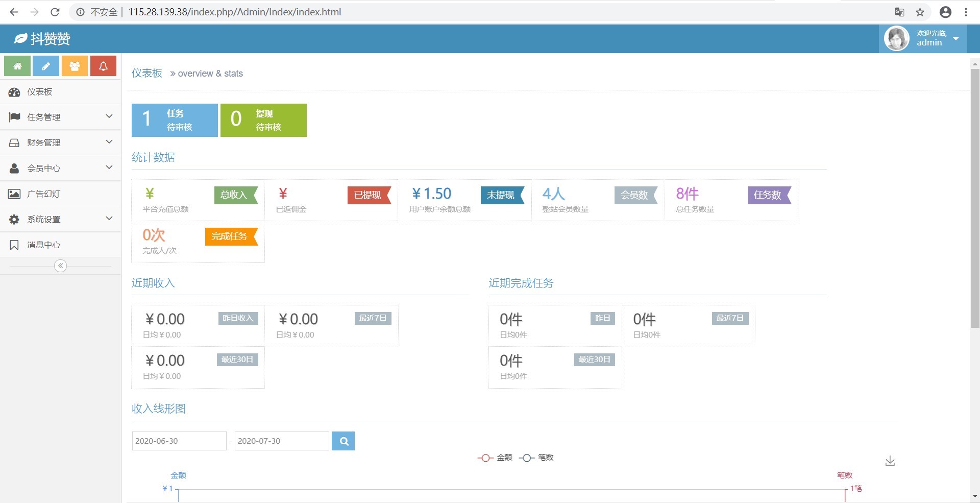Reload the page with refresh icon
This screenshot has width=980, height=503.
[x=55, y=12]
